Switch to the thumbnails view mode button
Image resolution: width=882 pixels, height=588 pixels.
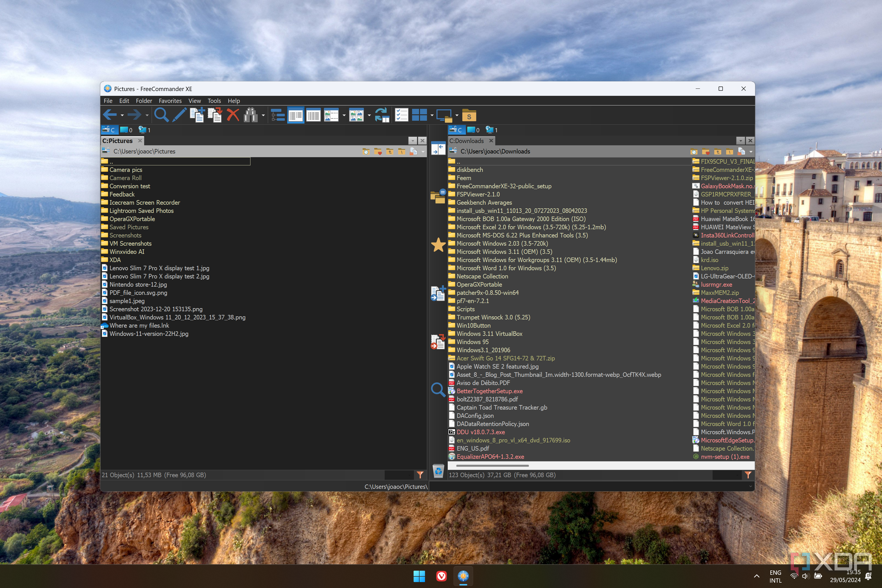pyautogui.click(x=356, y=115)
